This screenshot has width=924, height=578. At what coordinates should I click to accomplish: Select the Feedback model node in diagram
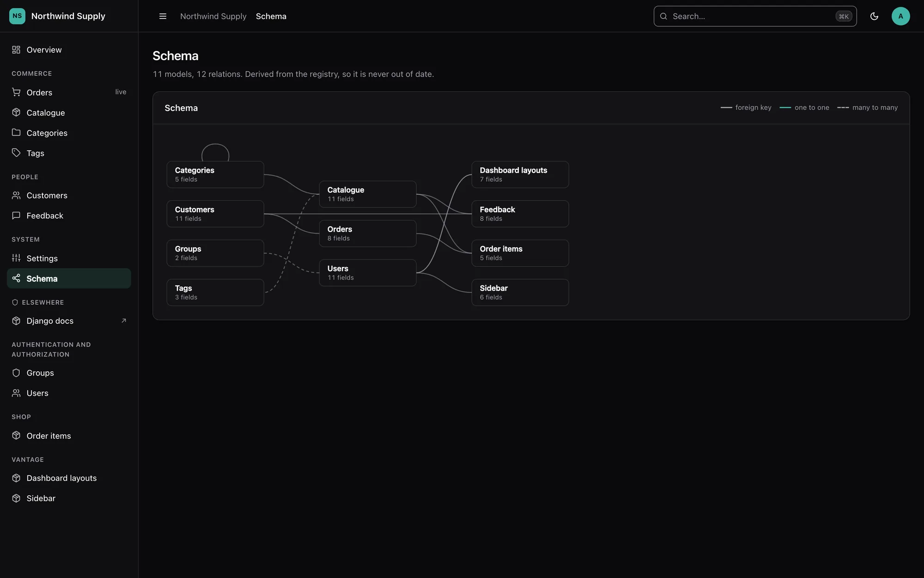pyautogui.click(x=520, y=214)
